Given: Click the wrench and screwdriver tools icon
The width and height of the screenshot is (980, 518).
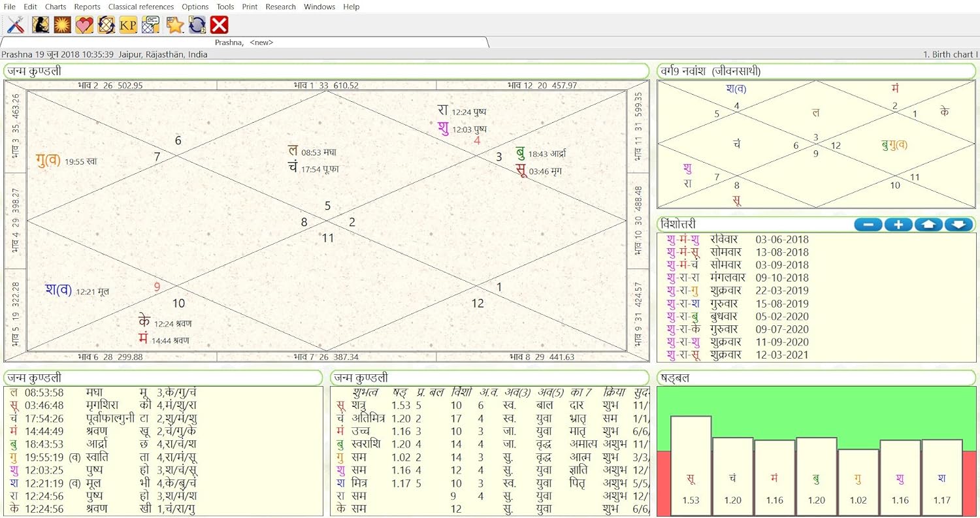Looking at the screenshot, I should coord(16,25).
